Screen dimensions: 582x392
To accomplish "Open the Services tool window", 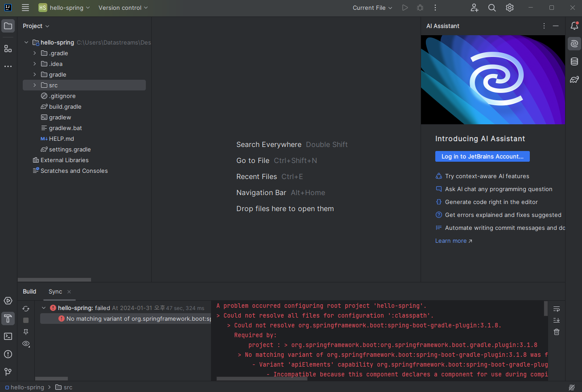I will [8, 301].
